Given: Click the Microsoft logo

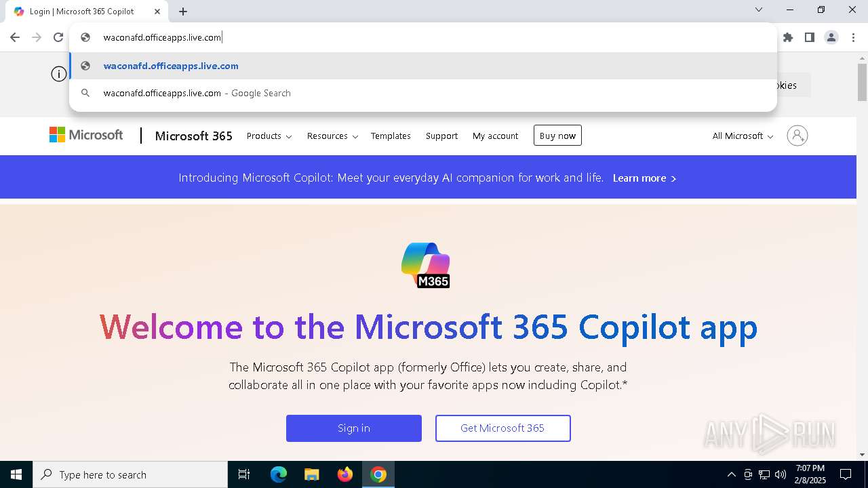Looking at the screenshot, I should pos(86,135).
